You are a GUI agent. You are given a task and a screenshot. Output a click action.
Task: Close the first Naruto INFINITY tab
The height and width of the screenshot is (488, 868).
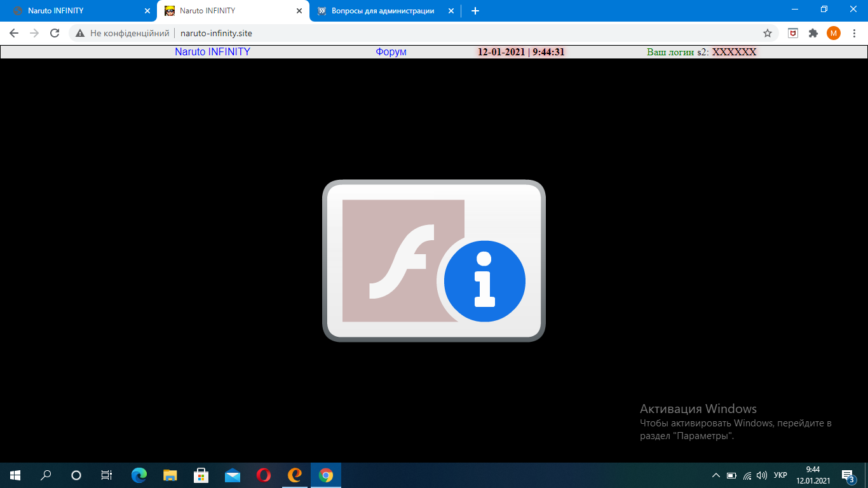147,11
